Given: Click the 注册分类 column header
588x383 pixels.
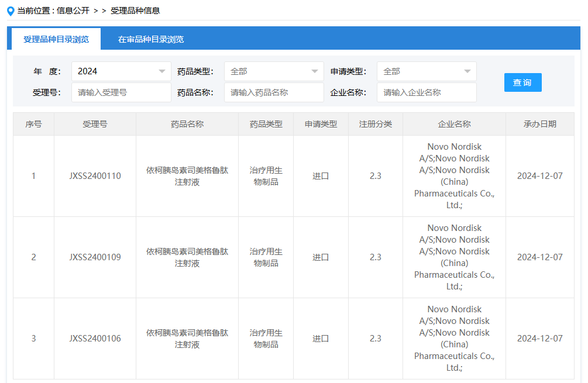Looking at the screenshot, I should [x=375, y=124].
